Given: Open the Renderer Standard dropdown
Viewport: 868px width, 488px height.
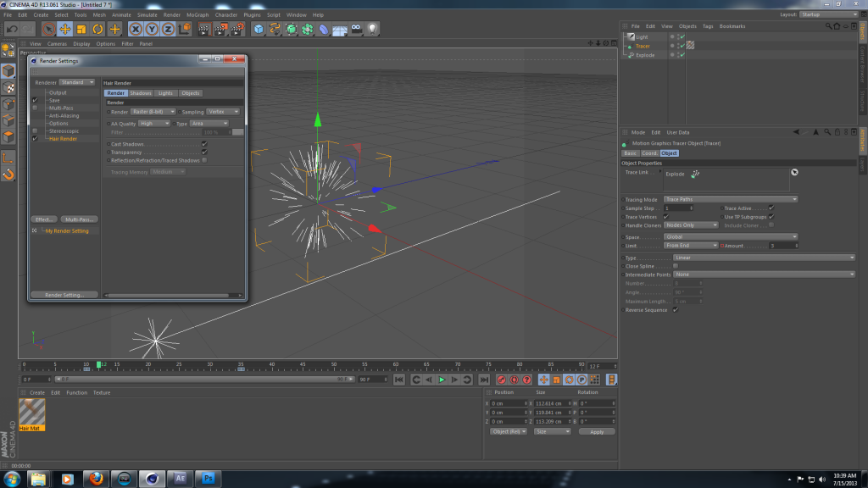Looking at the screenshot, I should pyautogui.click(x=77, y=82).
